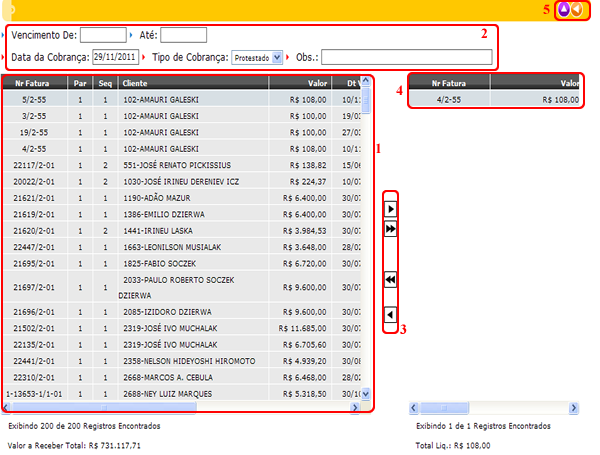Move all invoices right with double arrow
Image resolution: width=600 pixels, height=455 pixels.
point(391,229)
